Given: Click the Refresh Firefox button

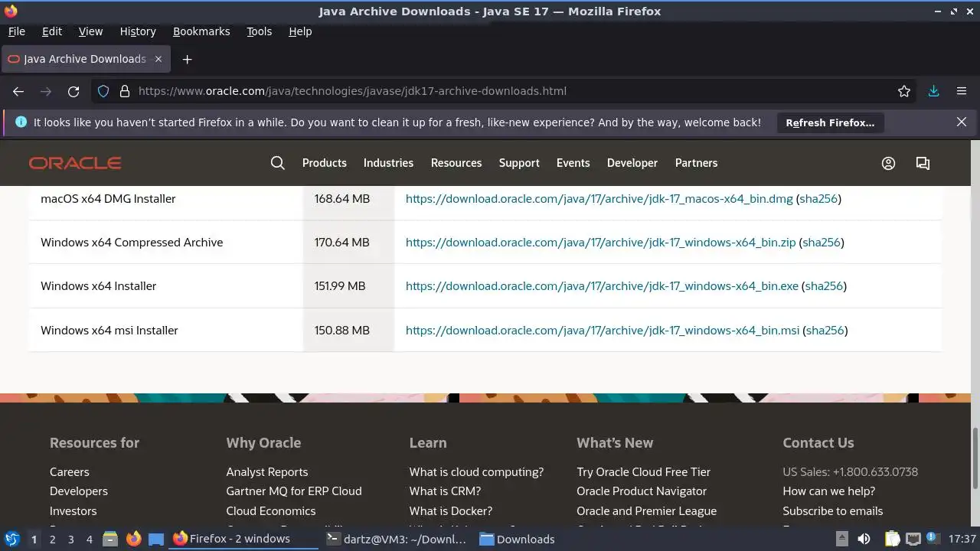Looking at the screenshot, I should click(830, 122).
